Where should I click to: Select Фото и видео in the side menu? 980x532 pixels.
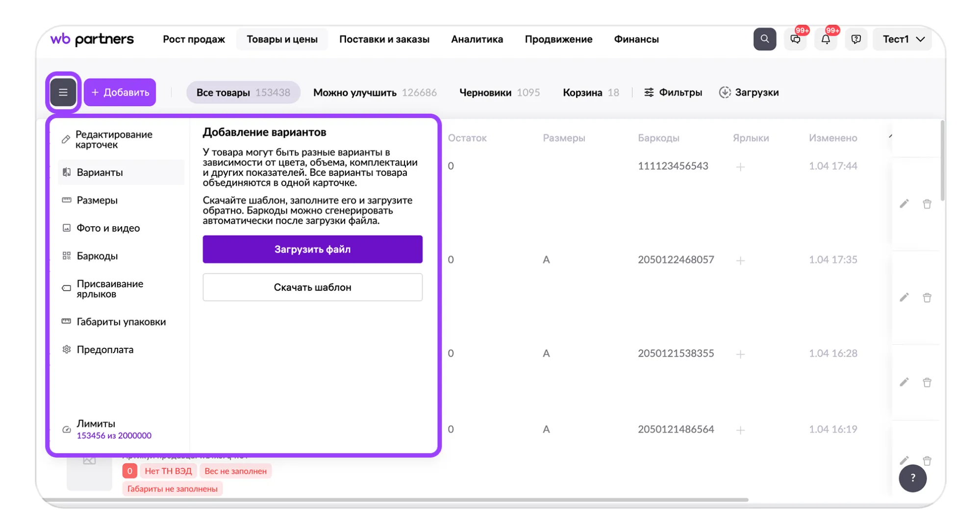tap(121, 228)
